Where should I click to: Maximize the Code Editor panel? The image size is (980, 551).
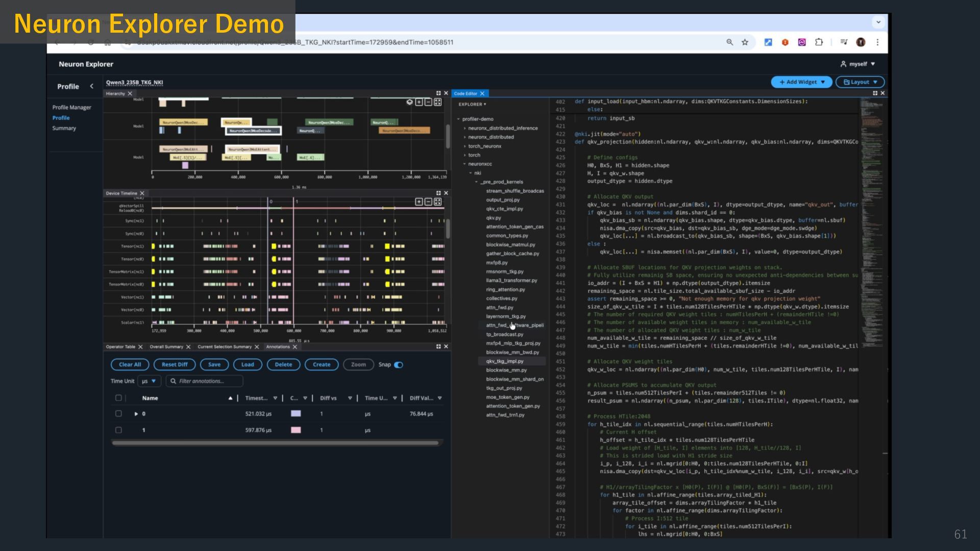[x=875, y=93]
